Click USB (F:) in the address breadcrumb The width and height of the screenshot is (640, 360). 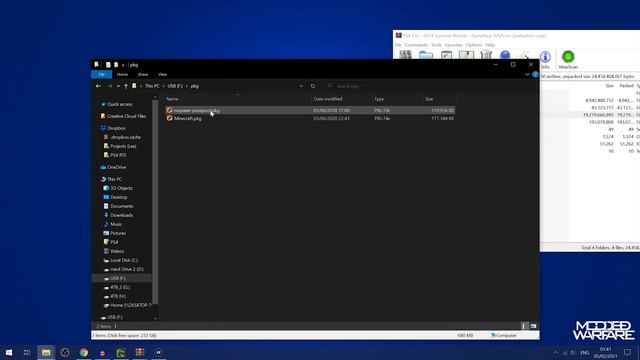pyautogui.click(x=175, y=86)
